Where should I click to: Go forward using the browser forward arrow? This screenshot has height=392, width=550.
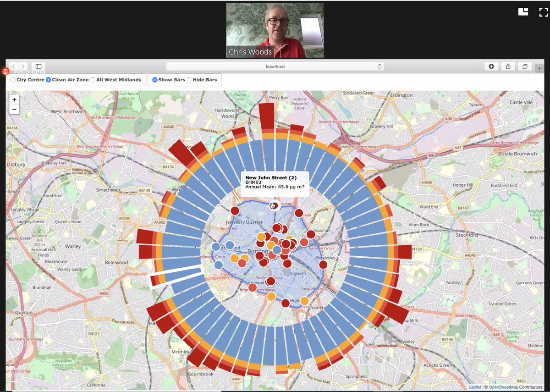coord(22,66)
